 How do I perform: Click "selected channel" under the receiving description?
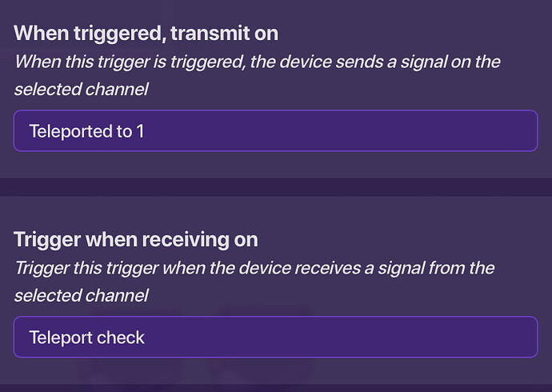82,295
